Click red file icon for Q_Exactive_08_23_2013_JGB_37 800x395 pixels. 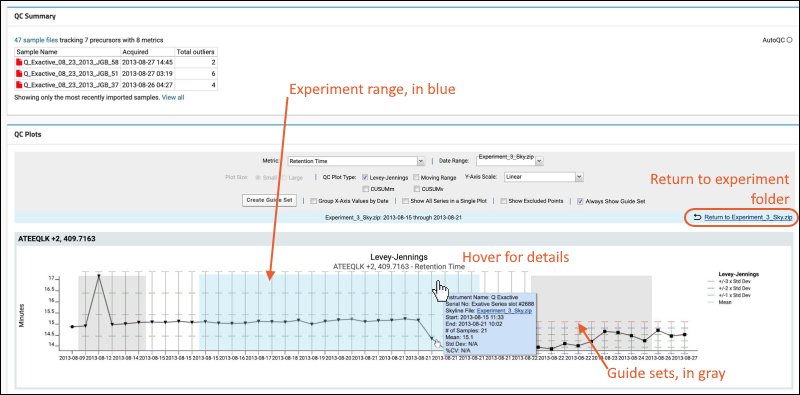[19, 85]
